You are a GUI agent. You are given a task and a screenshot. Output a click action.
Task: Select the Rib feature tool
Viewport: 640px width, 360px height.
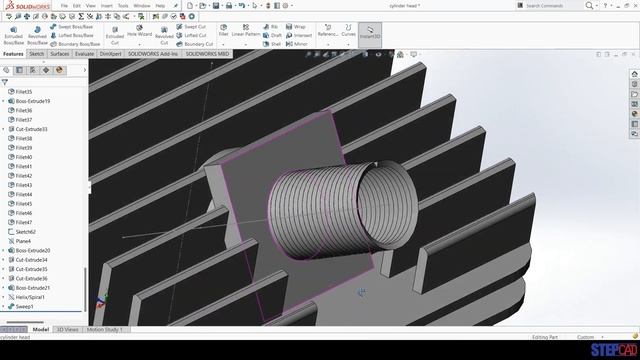point(271,27)
